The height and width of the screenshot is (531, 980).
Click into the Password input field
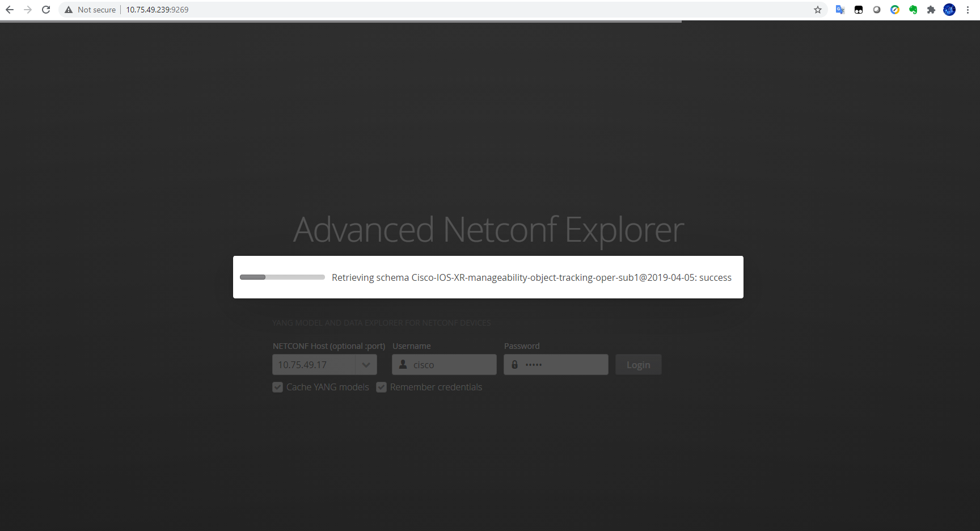[x=561, y=365]
